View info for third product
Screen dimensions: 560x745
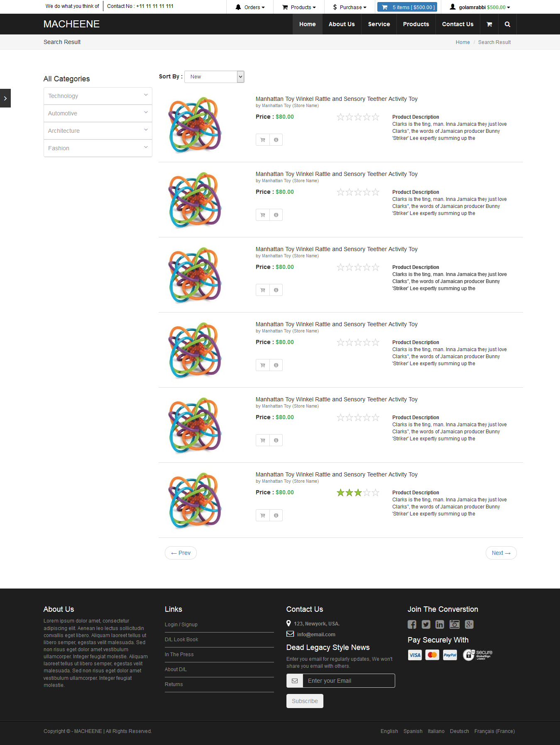(276, 290)
